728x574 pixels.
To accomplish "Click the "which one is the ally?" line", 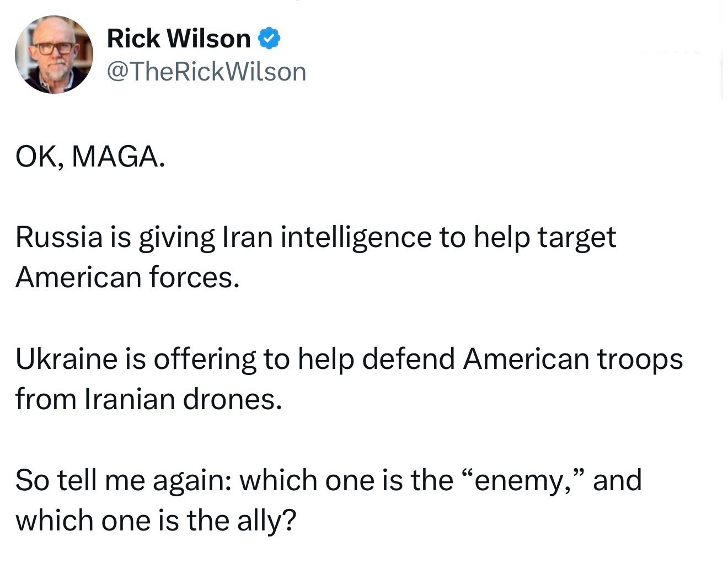I will (x=156, y=520).
